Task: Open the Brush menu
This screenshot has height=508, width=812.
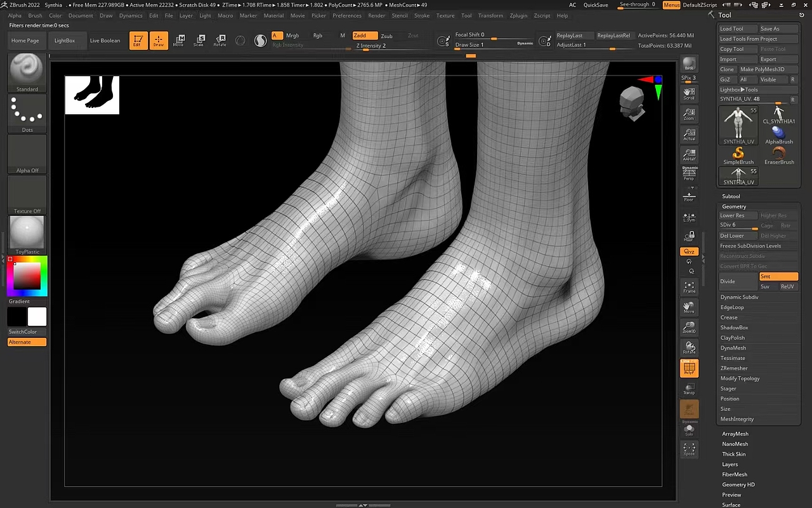Action: point(36,15)
